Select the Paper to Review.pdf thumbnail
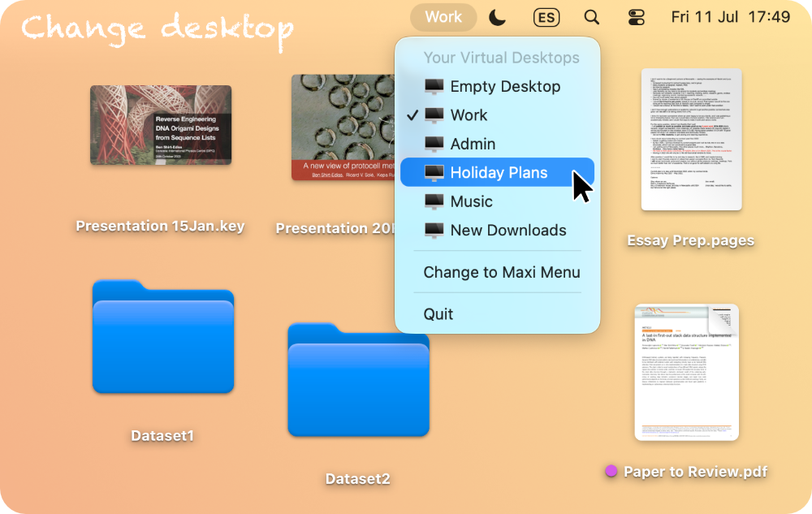 pos(687,372)
